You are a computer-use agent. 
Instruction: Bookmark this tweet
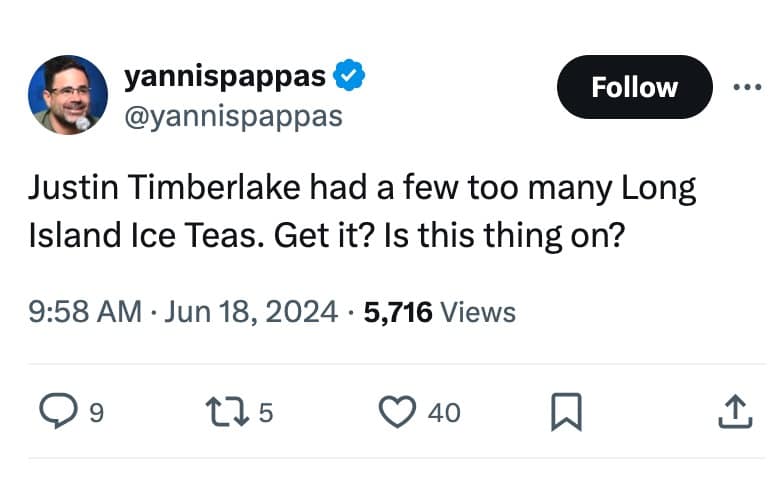coord(566,411)
